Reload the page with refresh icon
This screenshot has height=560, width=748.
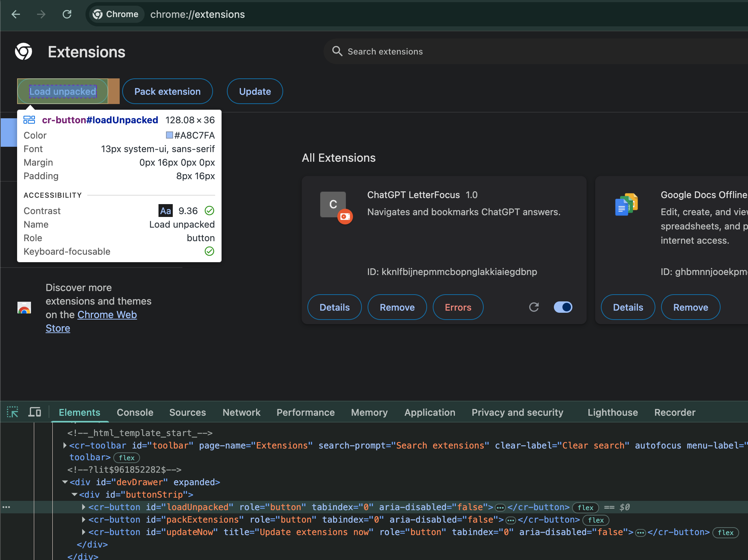click(67, 14)
